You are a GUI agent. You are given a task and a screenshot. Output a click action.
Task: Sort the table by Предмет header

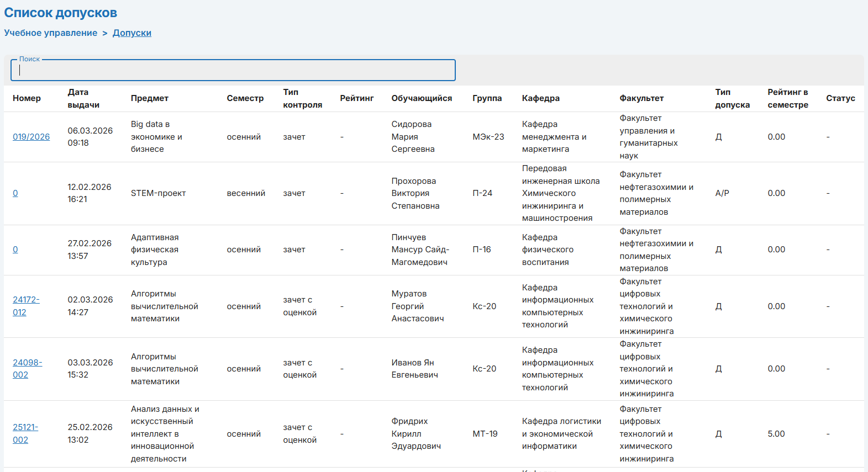pyautogui.click(x=149, y=98)
